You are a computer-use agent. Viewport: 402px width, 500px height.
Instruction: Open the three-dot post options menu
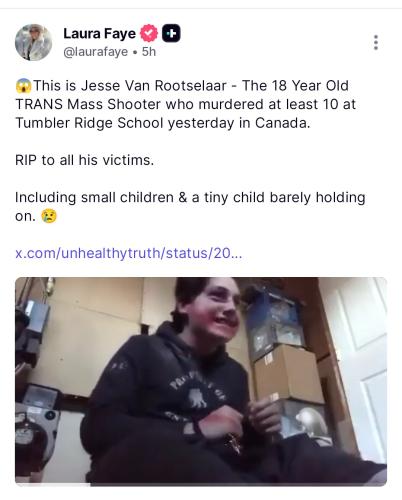tap(376, 42)
